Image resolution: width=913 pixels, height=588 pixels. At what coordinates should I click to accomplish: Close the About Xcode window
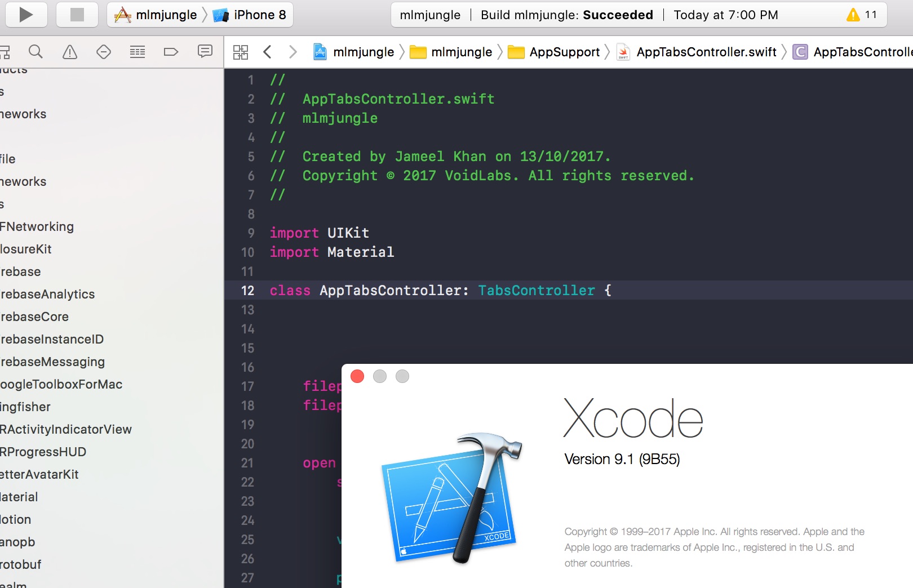coord(357,376)
